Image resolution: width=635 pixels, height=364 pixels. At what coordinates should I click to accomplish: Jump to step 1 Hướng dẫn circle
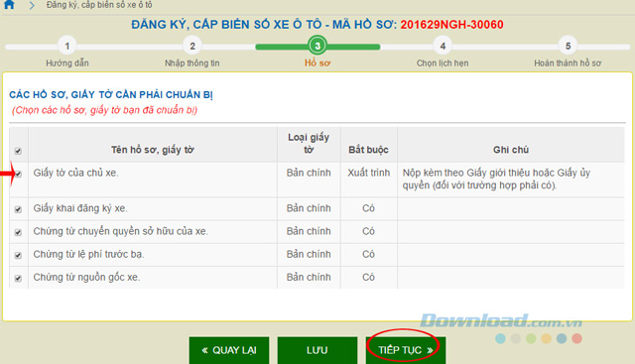tap(67, 46)
